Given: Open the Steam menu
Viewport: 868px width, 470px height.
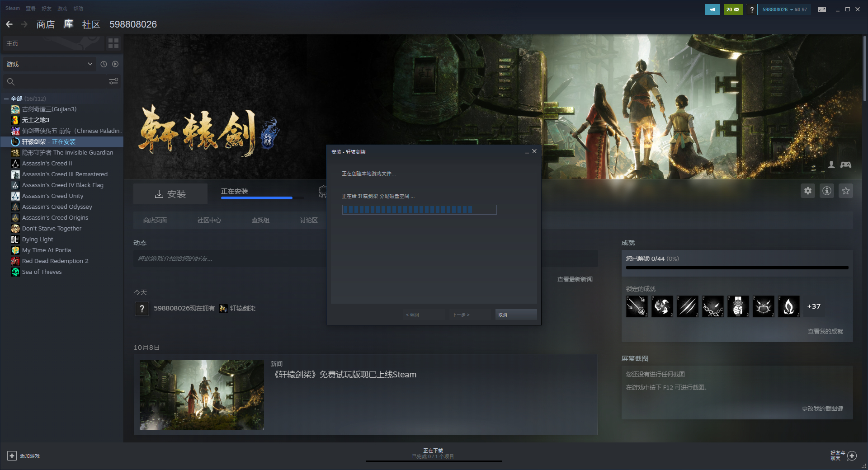Looking at the screenshot, I should coord(13,9).
